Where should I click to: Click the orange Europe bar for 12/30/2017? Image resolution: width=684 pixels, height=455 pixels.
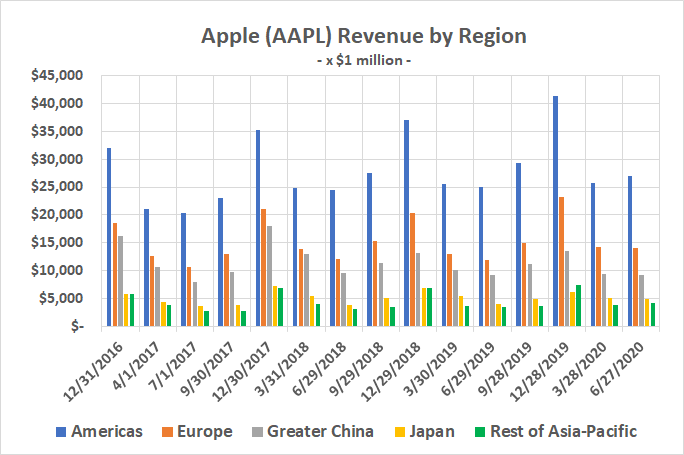tap(264, 267)
